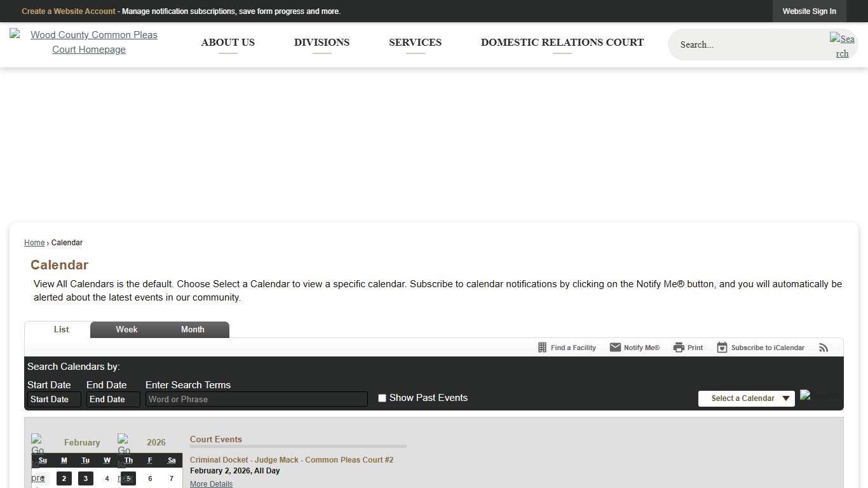Click the Notify Me envelope icon

coord(615,348)
